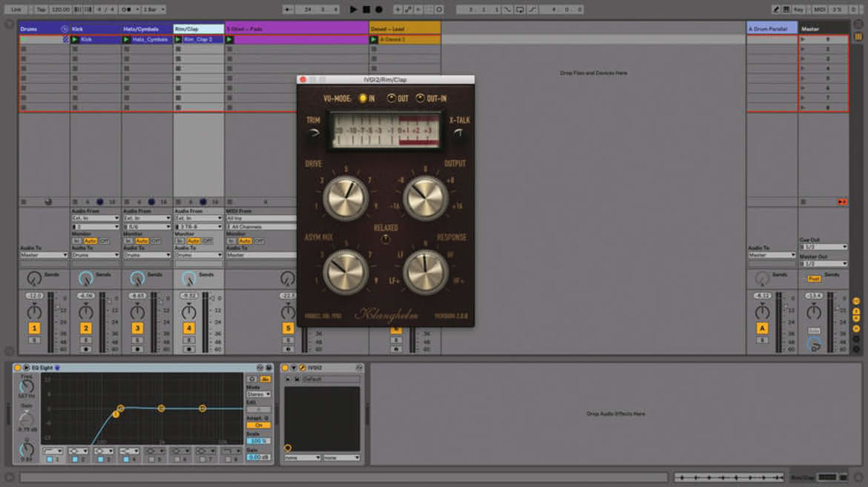This screenshot has width=868, height=487.
Task: Disable EQ Eight filter band 3
Action: (100, 460)
